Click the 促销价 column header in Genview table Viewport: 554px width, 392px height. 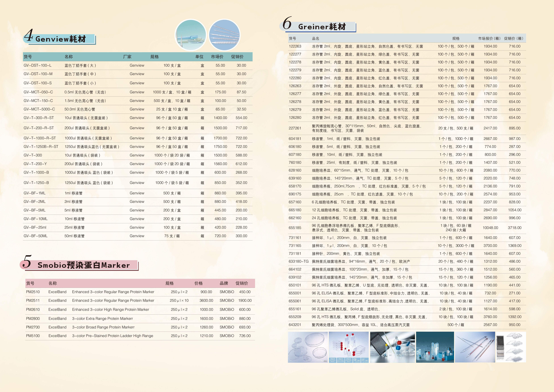(237, 57)
